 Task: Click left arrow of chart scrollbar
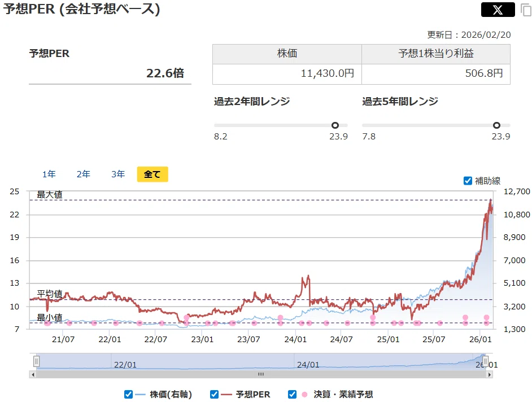33,374
